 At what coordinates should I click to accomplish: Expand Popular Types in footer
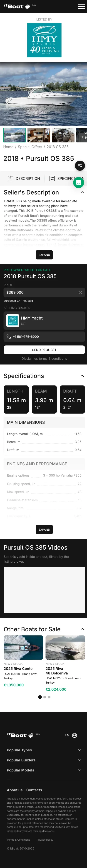(44, 750)
